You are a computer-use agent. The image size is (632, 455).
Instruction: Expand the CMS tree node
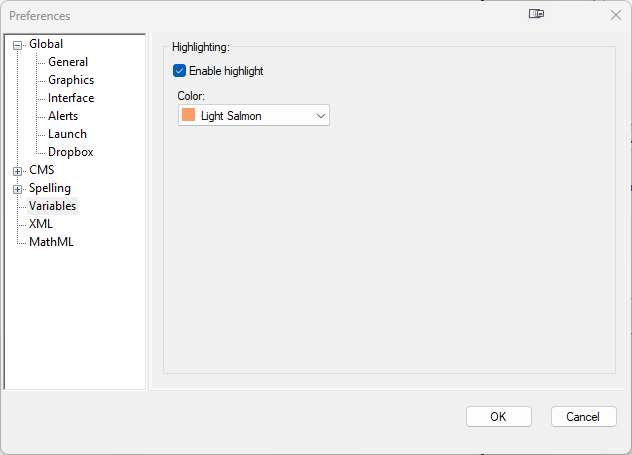point(17,170)
